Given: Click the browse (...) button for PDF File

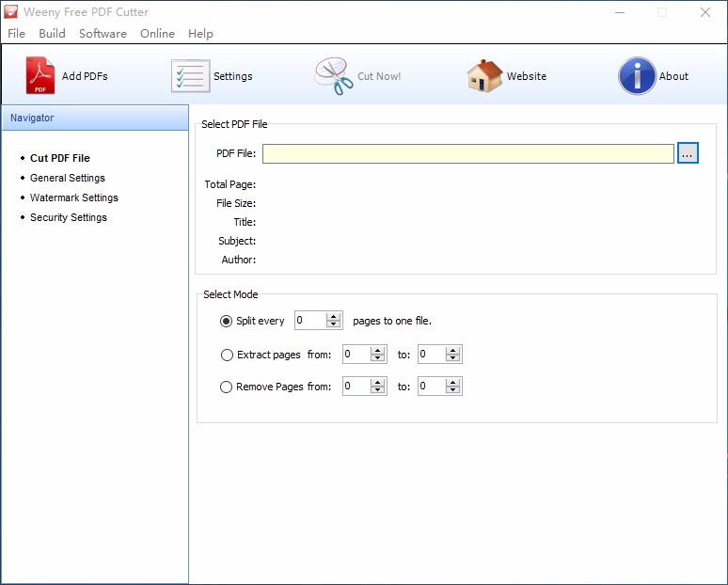Looking at the screenshot, I should 688,153.
